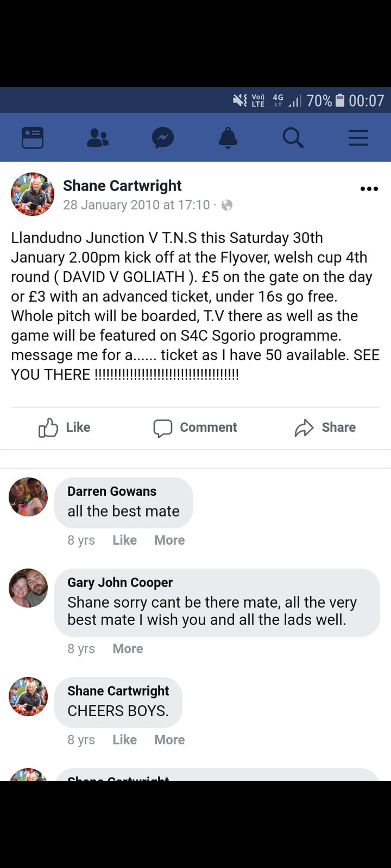Image resolution: width=391 pixels, height=868 pixels.
Task: Open the notifications bell
Action: [x=228, y=137]
